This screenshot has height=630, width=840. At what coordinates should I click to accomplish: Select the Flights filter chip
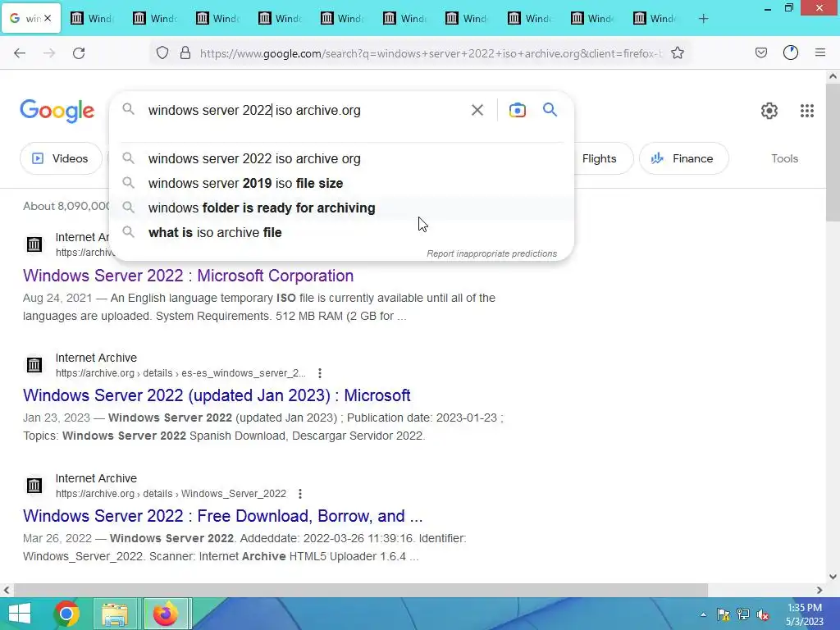pyautogui.click(x=599, y=158)
